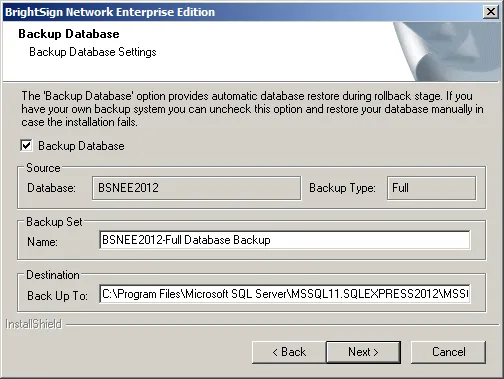
Task: Uncheck the Backup Database checkbox
Action: 26,146
